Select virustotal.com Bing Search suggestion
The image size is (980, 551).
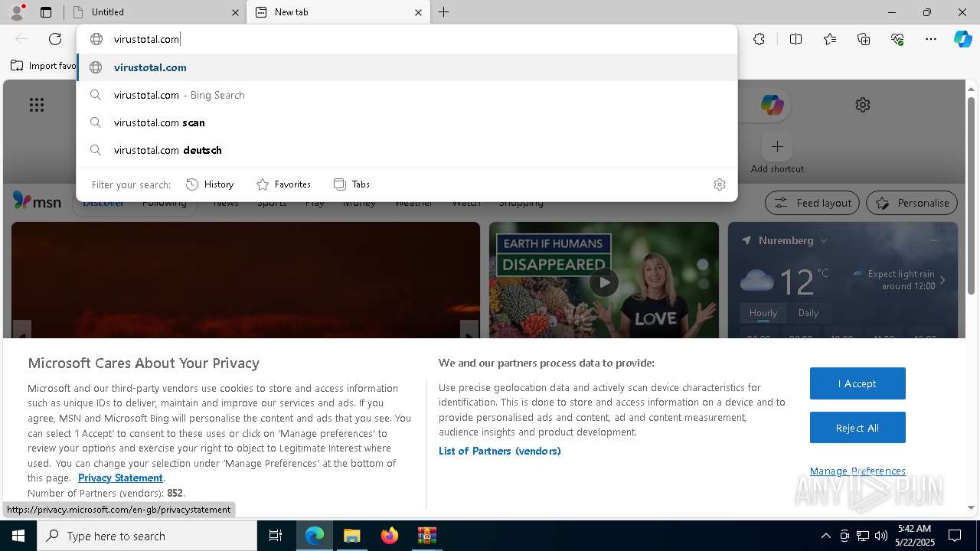(x=407, y=95)
